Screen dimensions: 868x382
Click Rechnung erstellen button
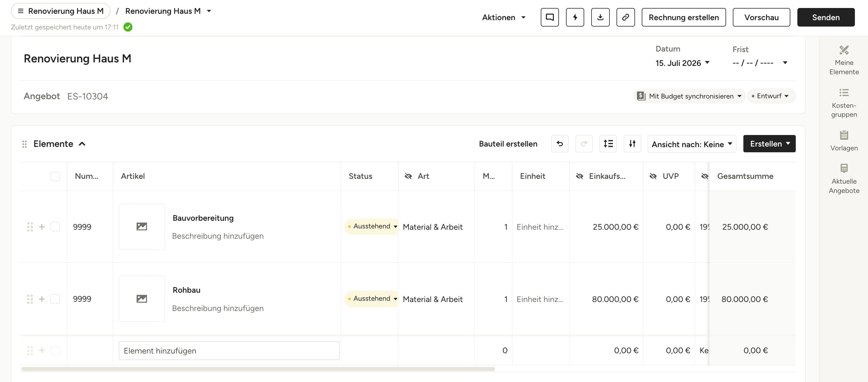coord(684,17)
